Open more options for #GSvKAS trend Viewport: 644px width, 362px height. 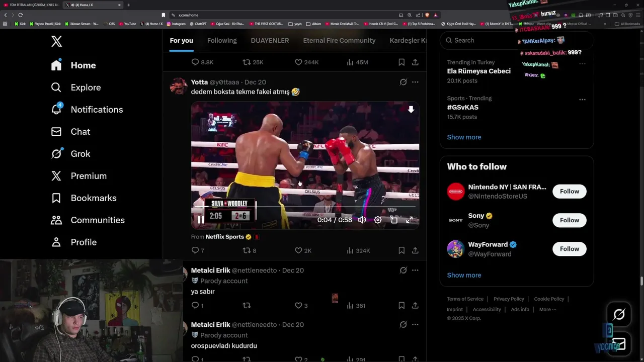pos(582,100)
